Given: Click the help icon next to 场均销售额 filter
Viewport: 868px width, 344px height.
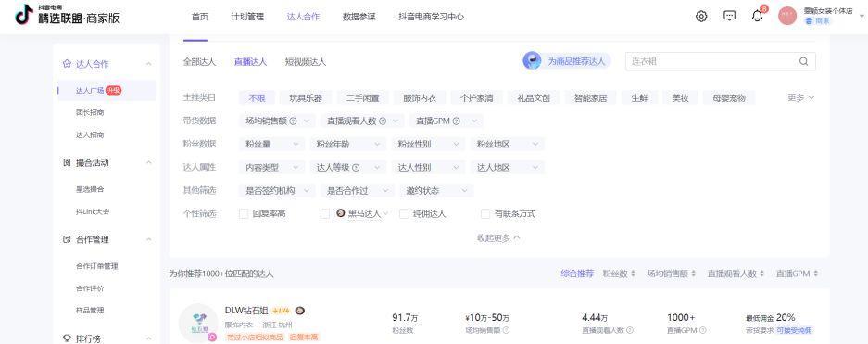Looking at the screenshot, I should (293, 121).
